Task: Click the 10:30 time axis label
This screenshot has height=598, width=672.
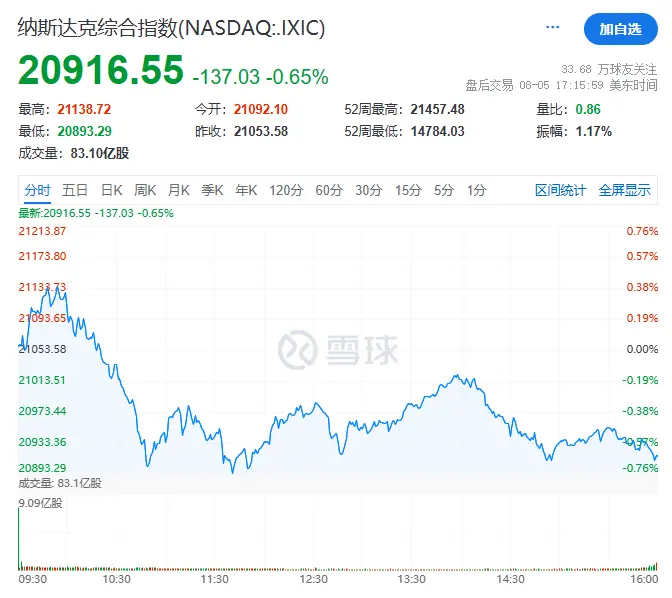Action: pyautogui.click(x=117, y=580)
